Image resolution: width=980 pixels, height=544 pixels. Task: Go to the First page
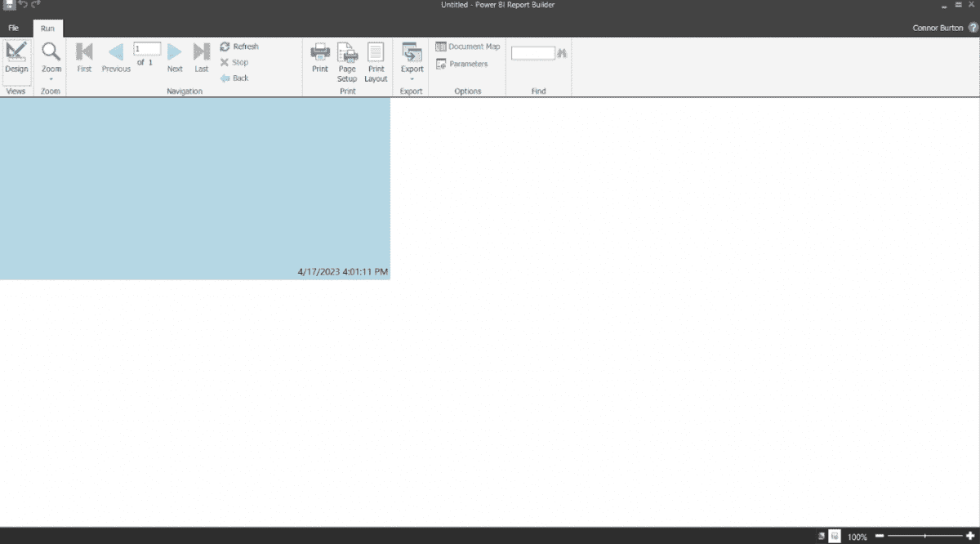[x=84, y=58]
